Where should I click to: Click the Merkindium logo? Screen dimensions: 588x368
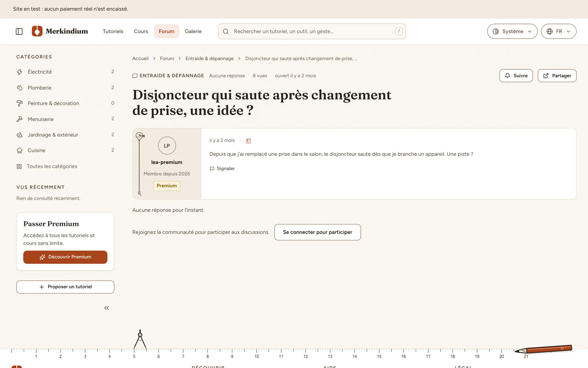point(60,31)
